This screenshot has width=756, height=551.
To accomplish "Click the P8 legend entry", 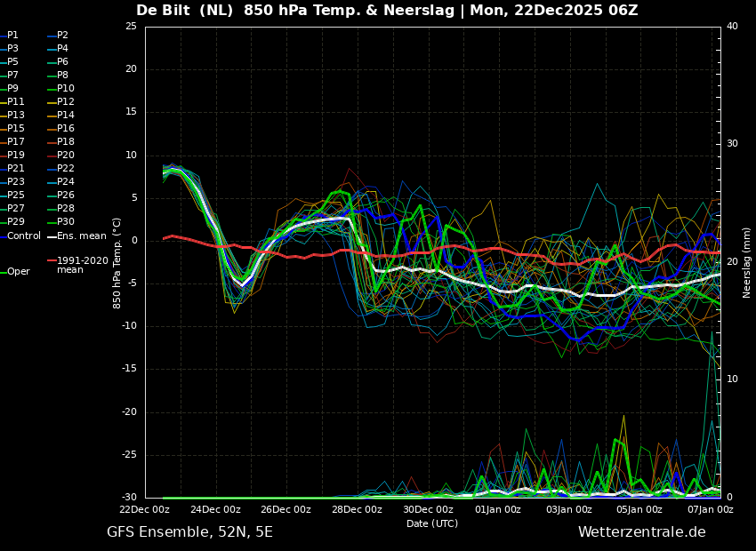I will click(x=59, y=76).
